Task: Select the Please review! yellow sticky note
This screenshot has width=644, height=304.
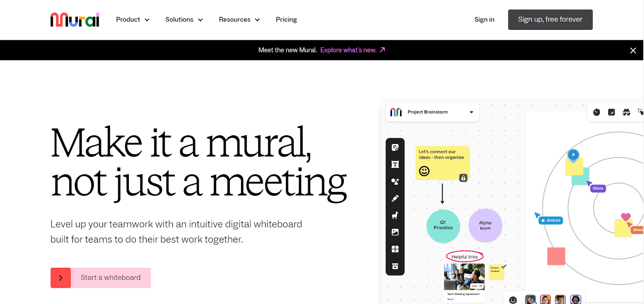Action: click(496, 272)
